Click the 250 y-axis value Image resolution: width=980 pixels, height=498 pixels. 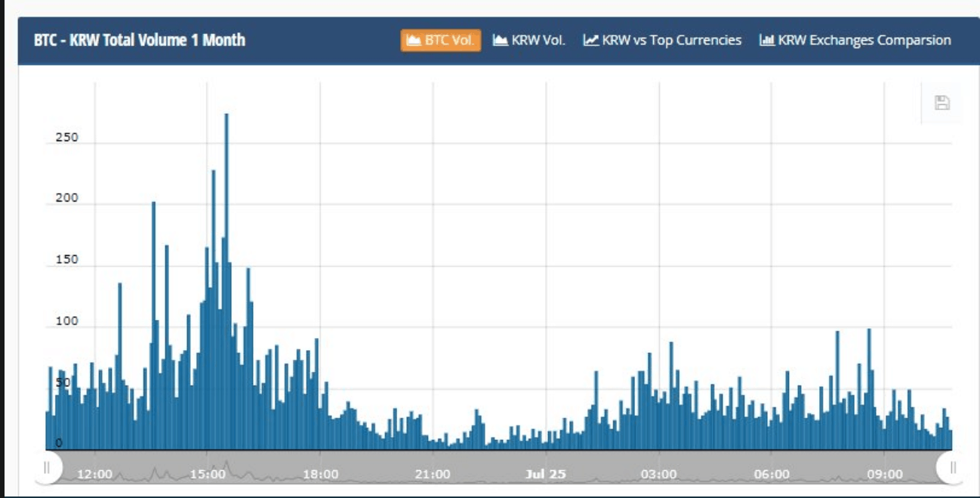coord(66,137)
